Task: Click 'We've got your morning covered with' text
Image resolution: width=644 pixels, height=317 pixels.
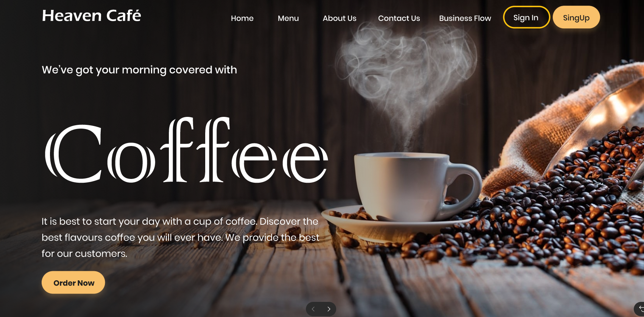Action: point(139,70)
